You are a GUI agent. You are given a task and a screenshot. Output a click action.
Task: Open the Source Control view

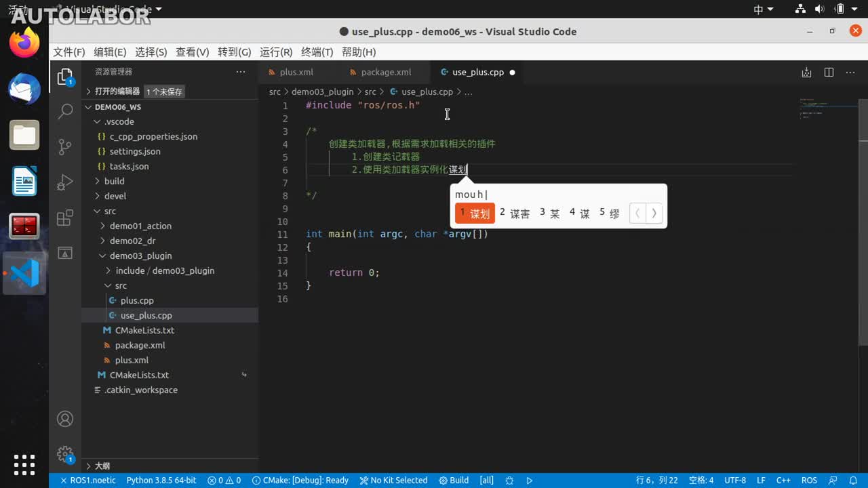[x=65, y=147]
